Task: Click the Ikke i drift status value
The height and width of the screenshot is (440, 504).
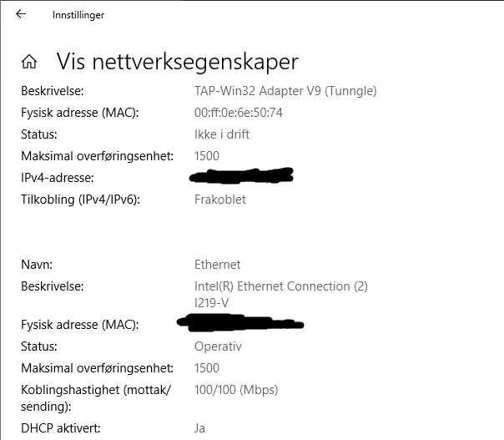Action: pos(222,134)
